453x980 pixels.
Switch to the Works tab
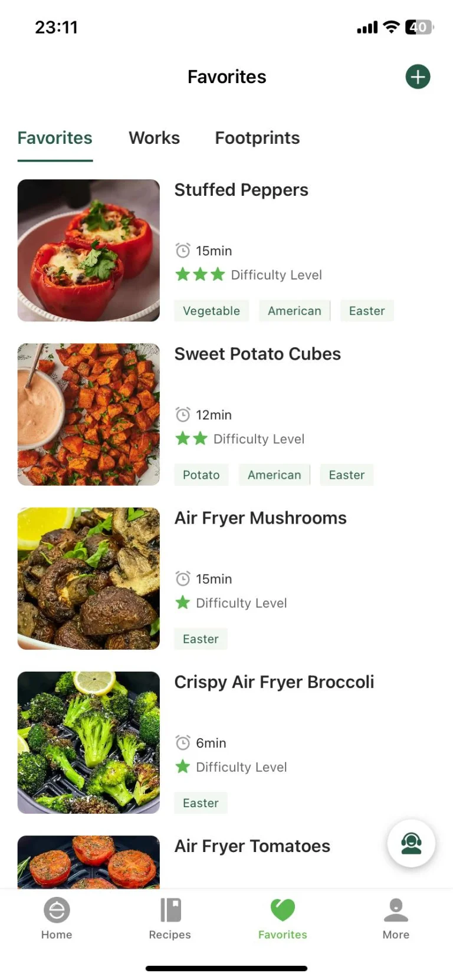[x=155, y=138]
